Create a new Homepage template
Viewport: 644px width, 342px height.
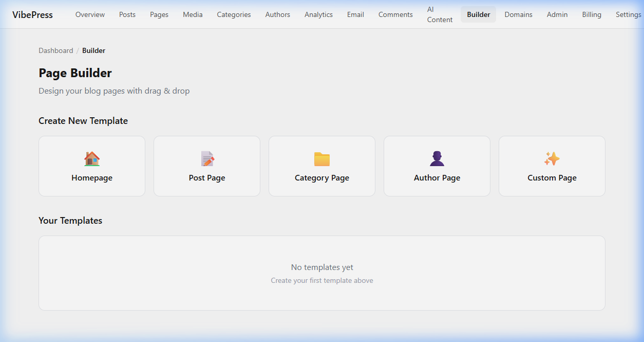[91, 166]
